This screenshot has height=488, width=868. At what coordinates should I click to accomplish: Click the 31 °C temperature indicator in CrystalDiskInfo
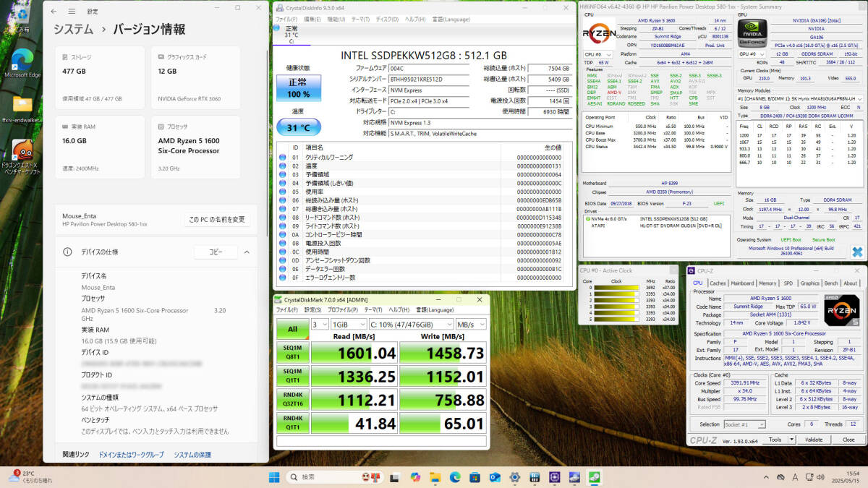click(x=299, y=128)
